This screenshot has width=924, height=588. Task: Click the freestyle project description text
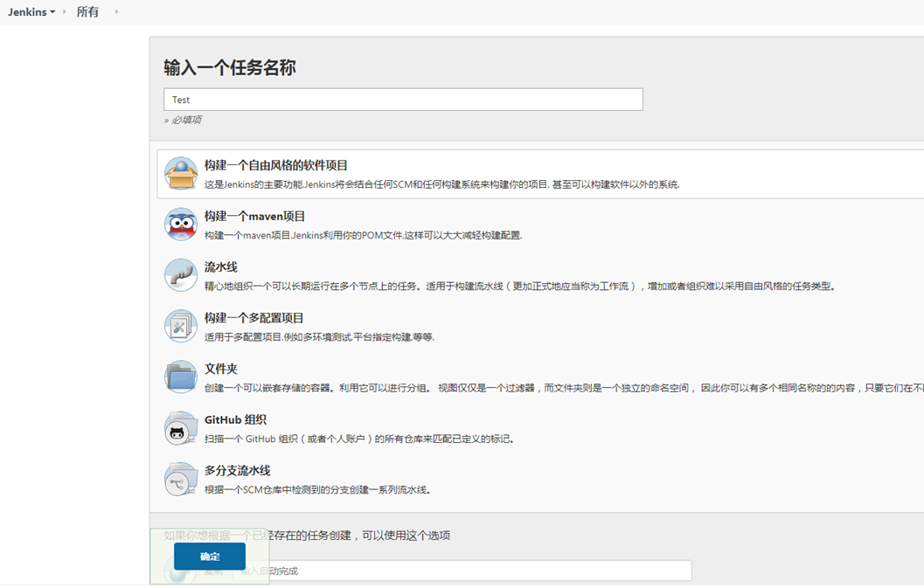[x=442, y=184]
